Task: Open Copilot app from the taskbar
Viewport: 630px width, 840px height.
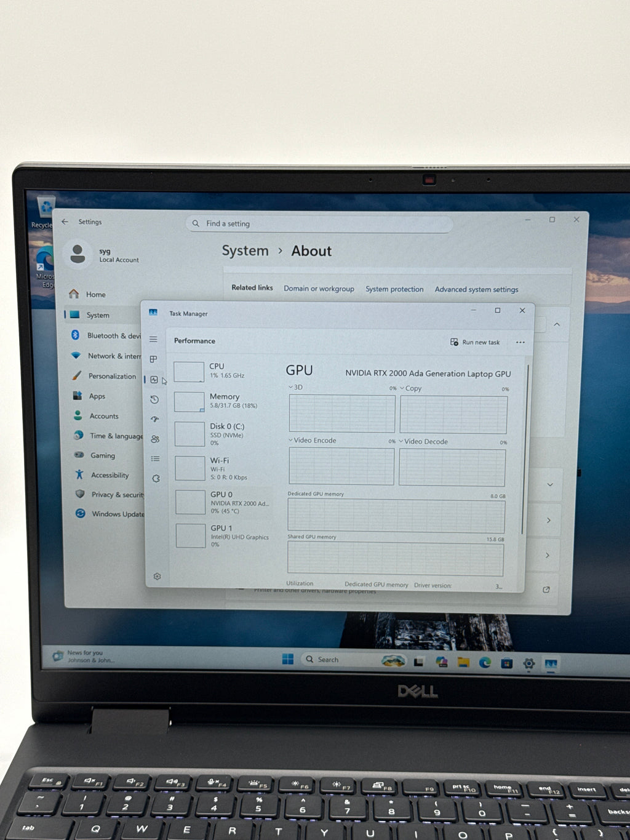Action: [x=441, y=662]
